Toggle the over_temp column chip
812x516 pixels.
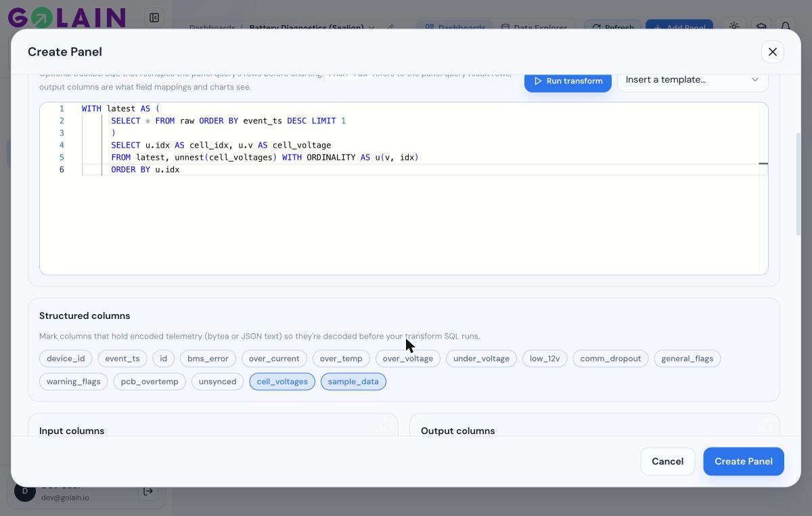coord(341,358)
